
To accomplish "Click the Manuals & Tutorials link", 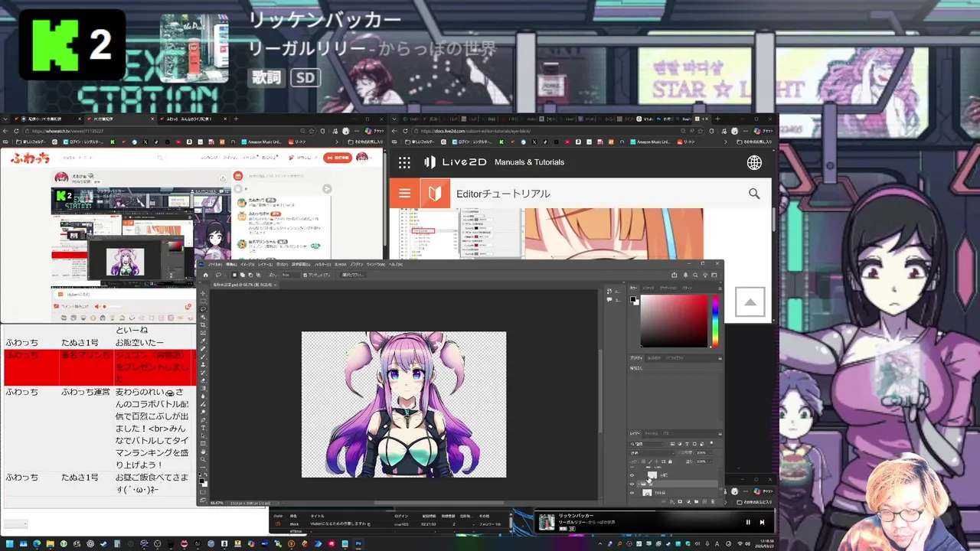I will pos(529,162).
